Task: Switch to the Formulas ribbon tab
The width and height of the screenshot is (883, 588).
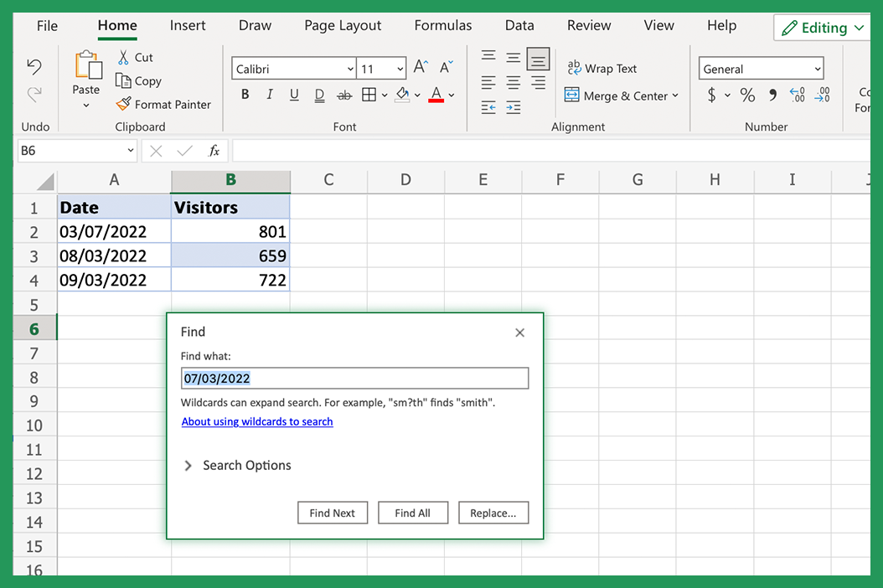Action: click(x=442, y=25)
